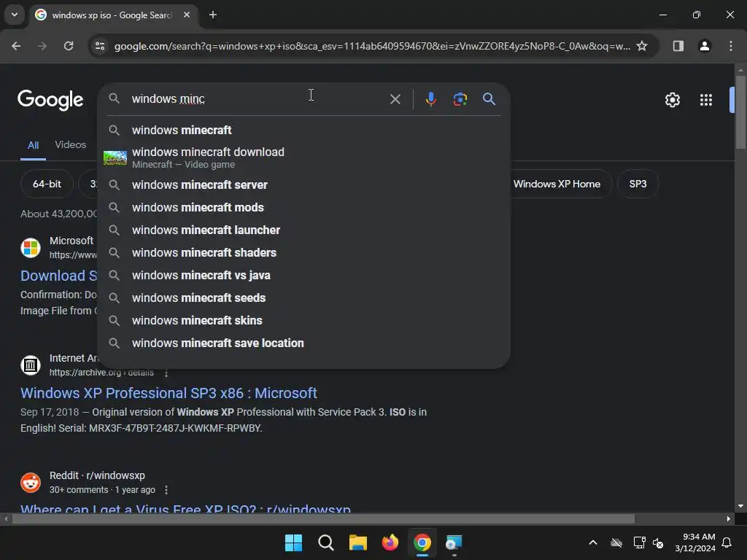Image resolution: width=747 pixels, height=560 pixels.
Task: Open File Explorer from taskbar
Action: [357, 542]
